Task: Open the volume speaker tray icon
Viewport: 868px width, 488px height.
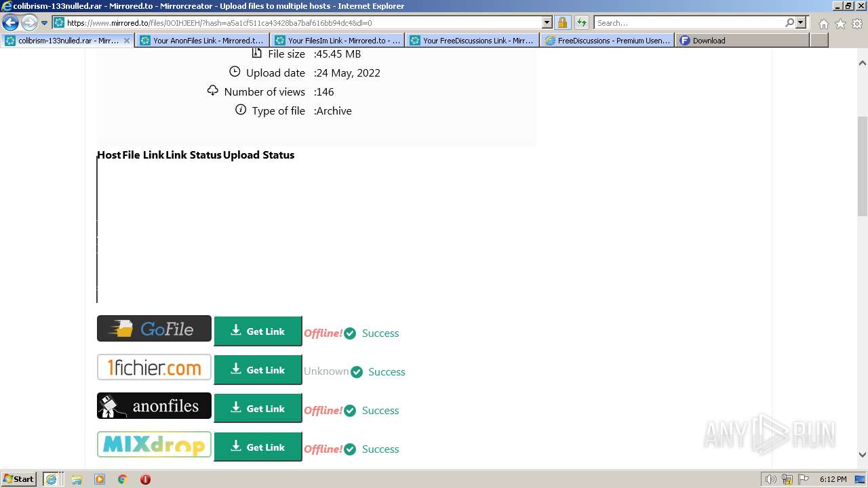Action: (770, 479)
